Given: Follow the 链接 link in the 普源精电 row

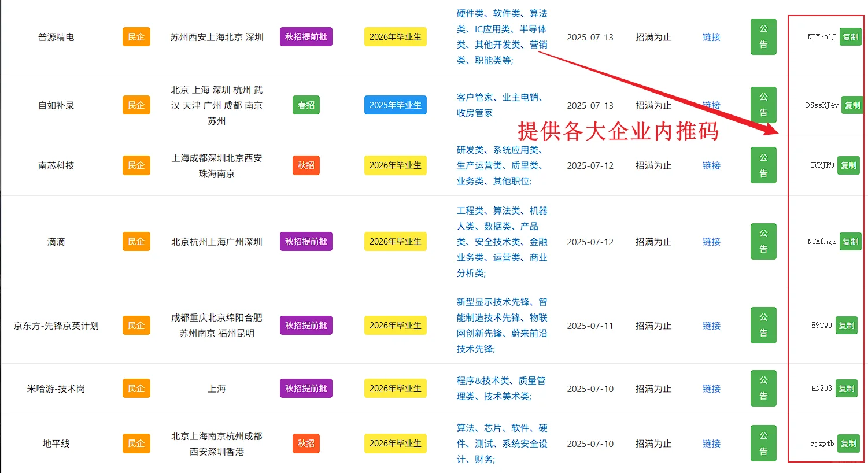Looking at the screenshot, I should click(x=711, y=37).
